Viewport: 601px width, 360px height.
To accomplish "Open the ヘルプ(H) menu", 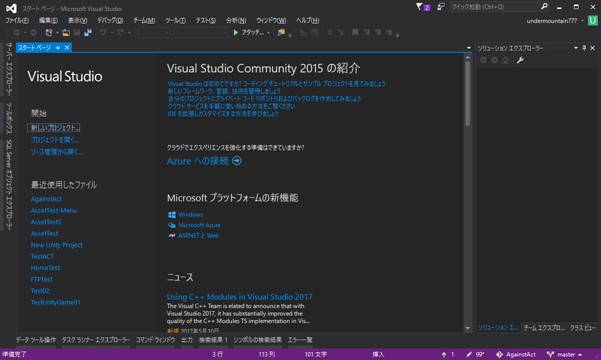I will point(307,20).
